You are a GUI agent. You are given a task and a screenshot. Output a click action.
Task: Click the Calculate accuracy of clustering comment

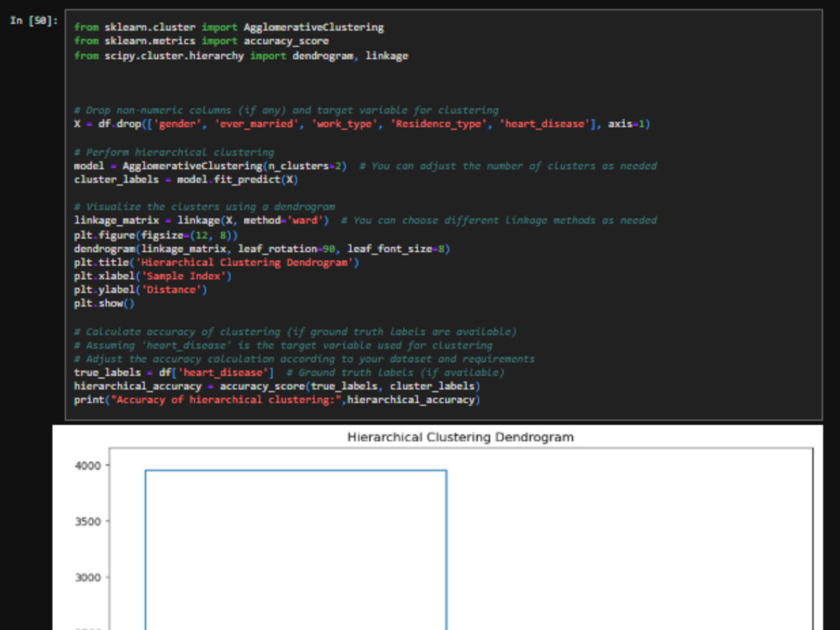(295, 332)
